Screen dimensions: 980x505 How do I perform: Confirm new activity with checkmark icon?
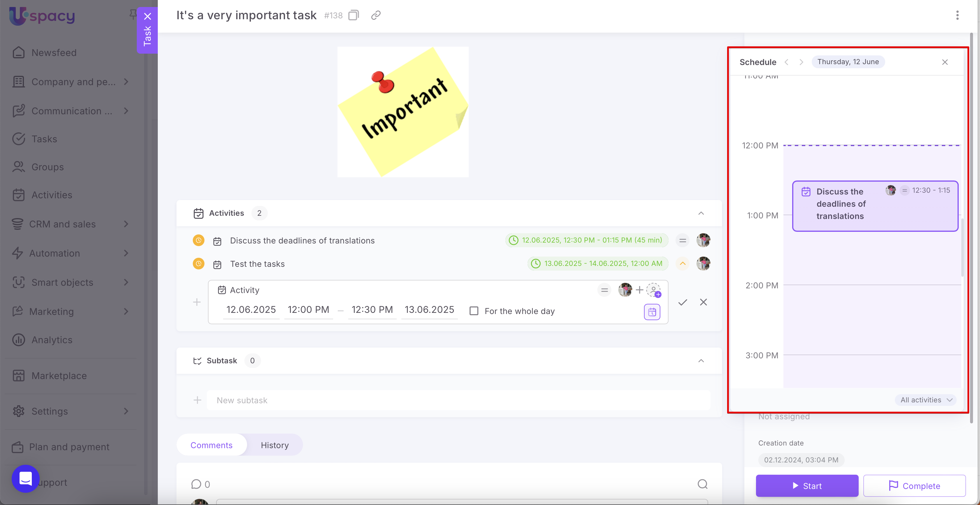tap(682, 302)
